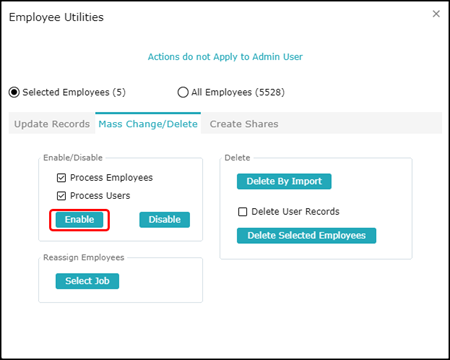Open the Mass Change/Delete tab
Screen dimensions: 450x360
click(x=148, y=124)
